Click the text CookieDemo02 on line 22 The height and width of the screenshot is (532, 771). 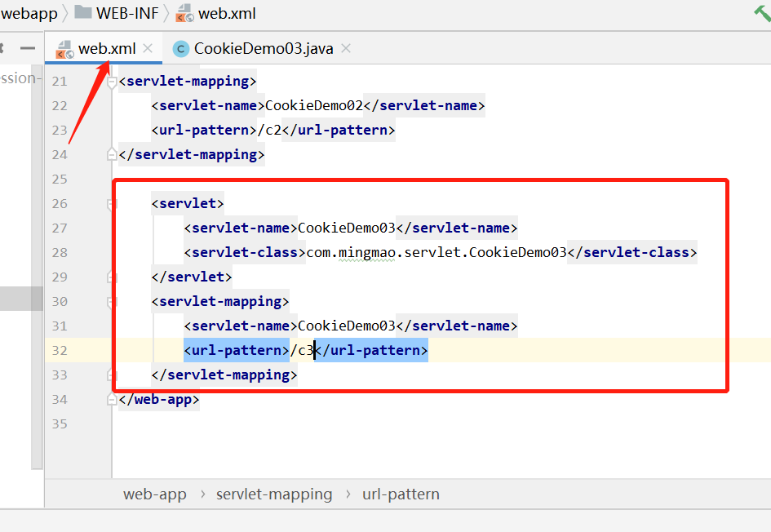pos(314,105)
